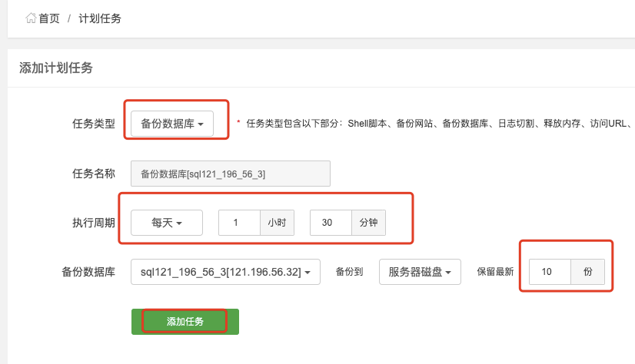Click the hour input showing 1
The width and height of the screenshot is (635, 364).
(239, 223)
